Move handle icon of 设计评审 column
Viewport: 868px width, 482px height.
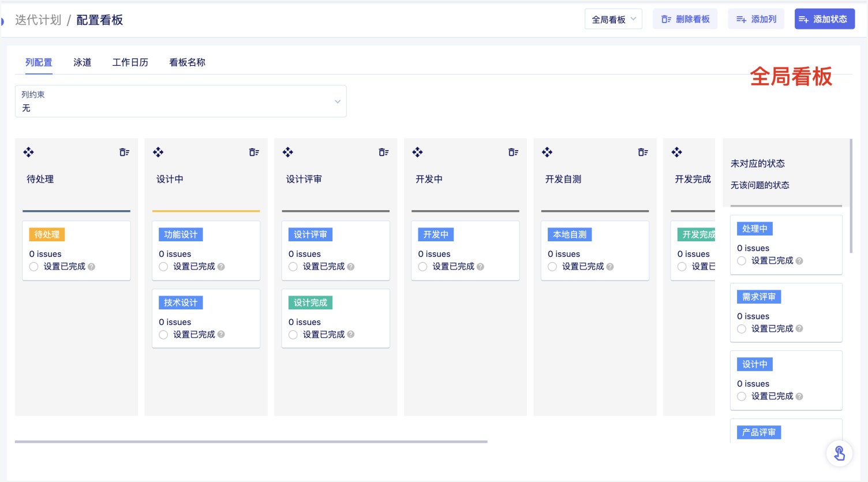(x=288, y=152)
